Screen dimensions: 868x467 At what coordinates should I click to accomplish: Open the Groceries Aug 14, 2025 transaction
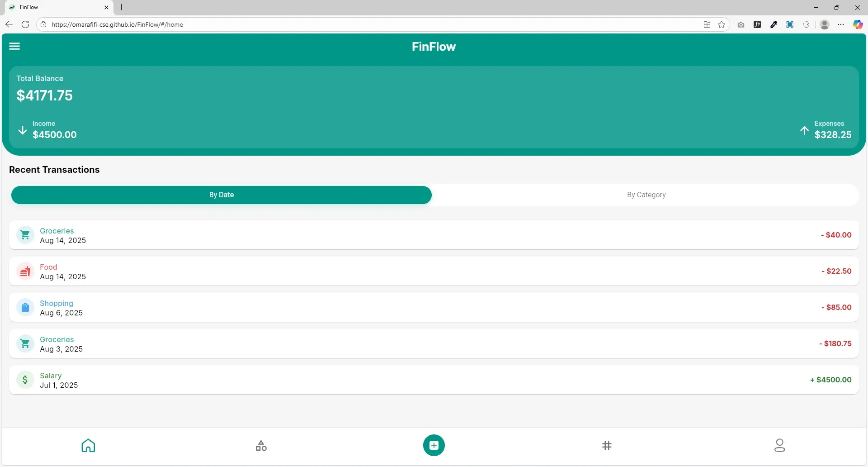(x=434, y=235)
